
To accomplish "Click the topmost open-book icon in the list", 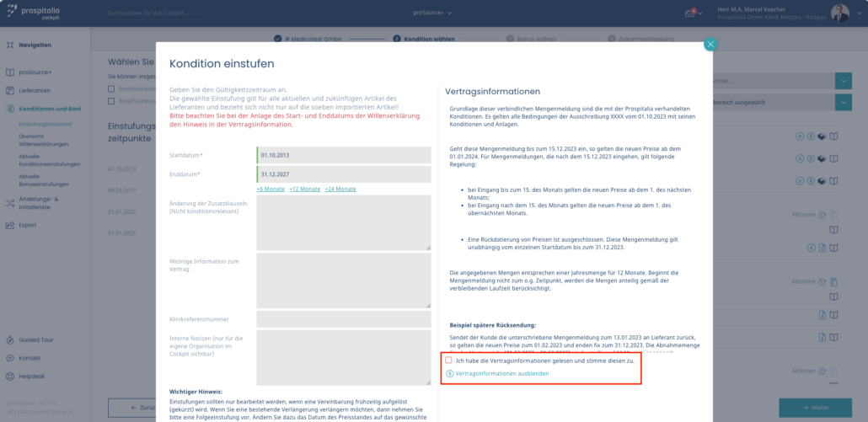I will coord(834,136).
